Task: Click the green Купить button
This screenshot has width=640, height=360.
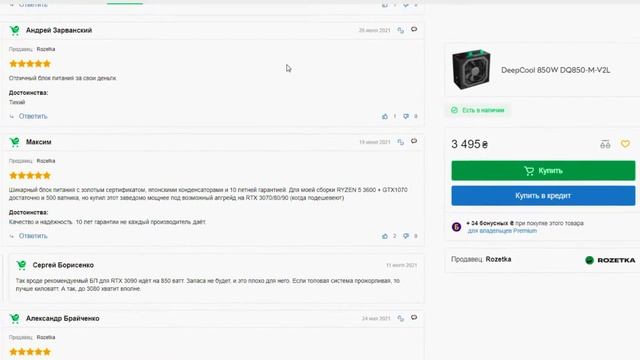Action: click(x=543, y=171)
